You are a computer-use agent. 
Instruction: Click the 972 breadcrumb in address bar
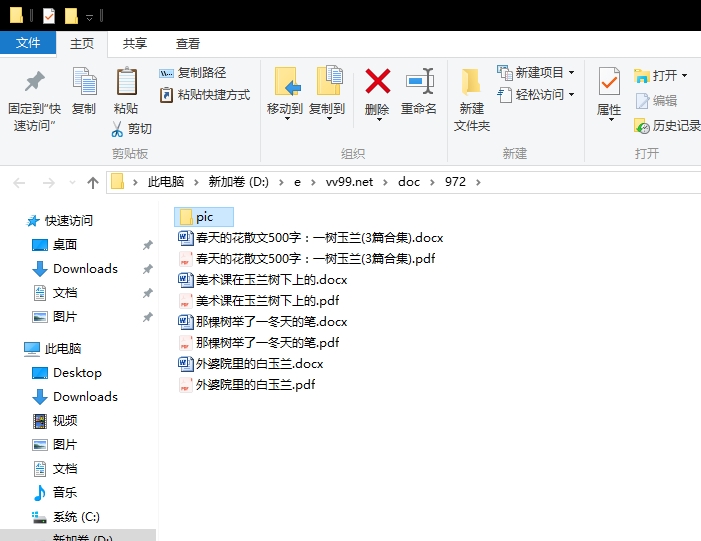(x=455, y=182)
